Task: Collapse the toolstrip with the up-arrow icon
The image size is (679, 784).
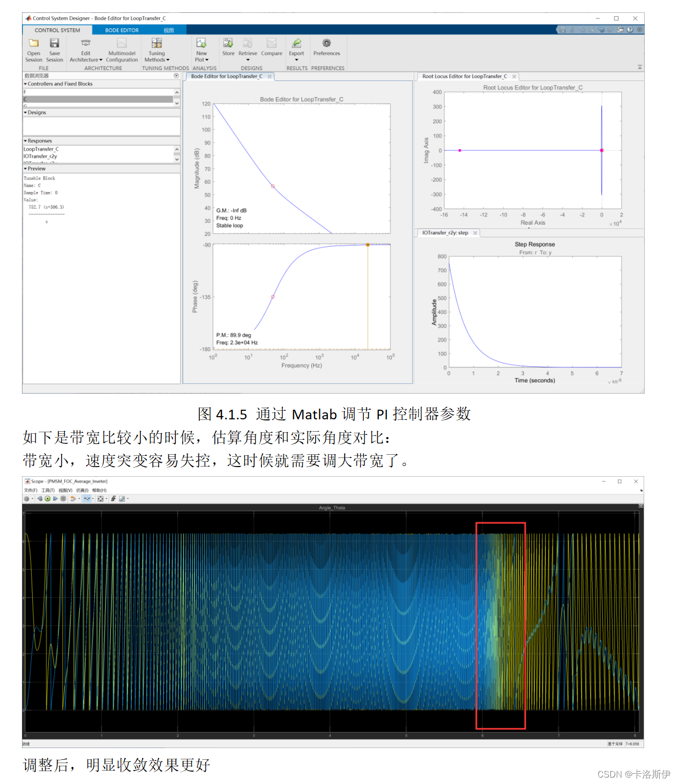Action: (x=640, y=67)
